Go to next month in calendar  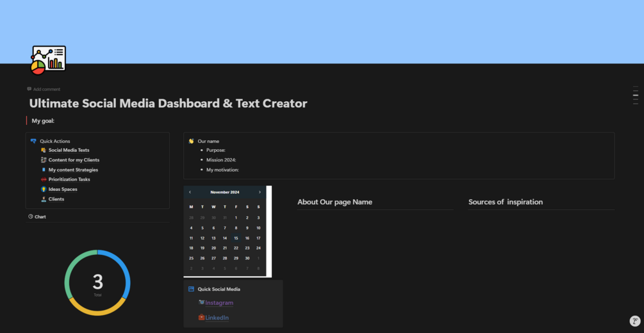click(x=260, y=192)
